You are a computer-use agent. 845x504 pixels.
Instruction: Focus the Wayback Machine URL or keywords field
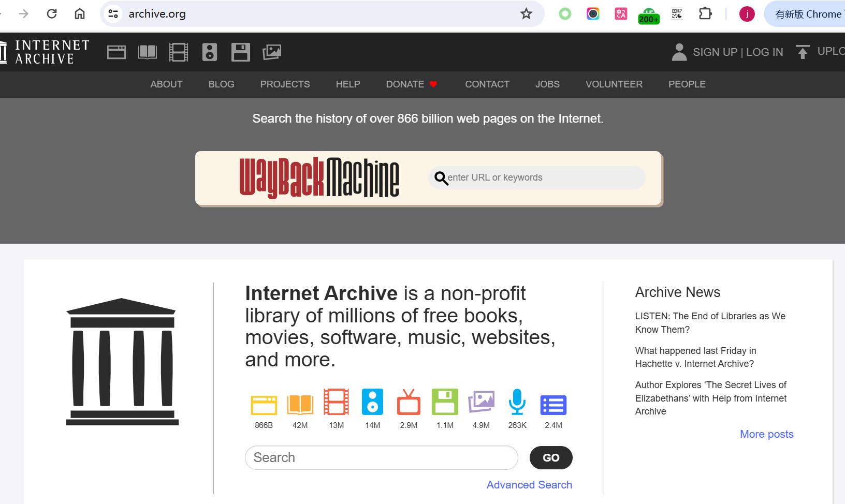537,177
